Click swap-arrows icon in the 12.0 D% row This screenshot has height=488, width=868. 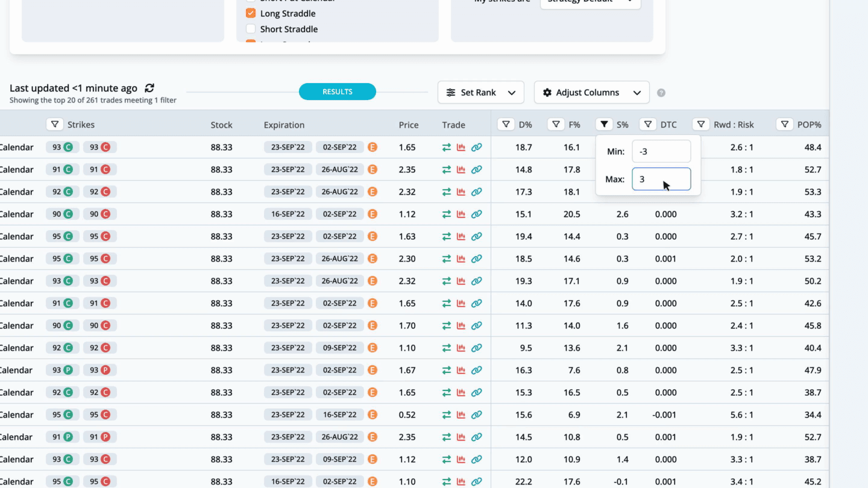click(x=447, y=459)
